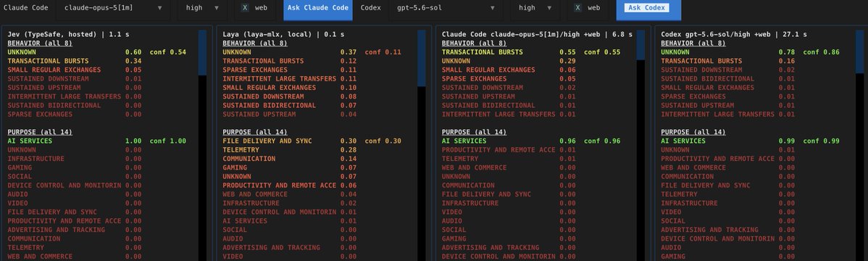Select UNKNOWN 0.29 row in Claude Code panel

tap(509, 61)
